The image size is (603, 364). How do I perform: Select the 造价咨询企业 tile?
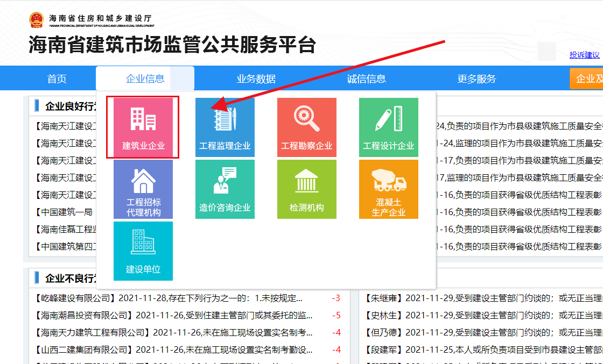225,189
